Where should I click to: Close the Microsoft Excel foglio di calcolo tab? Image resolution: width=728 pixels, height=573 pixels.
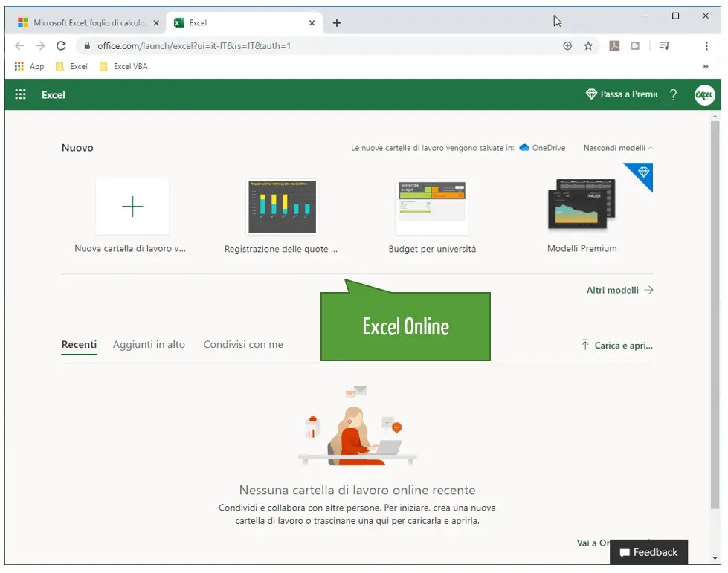[x=156, y=23]
